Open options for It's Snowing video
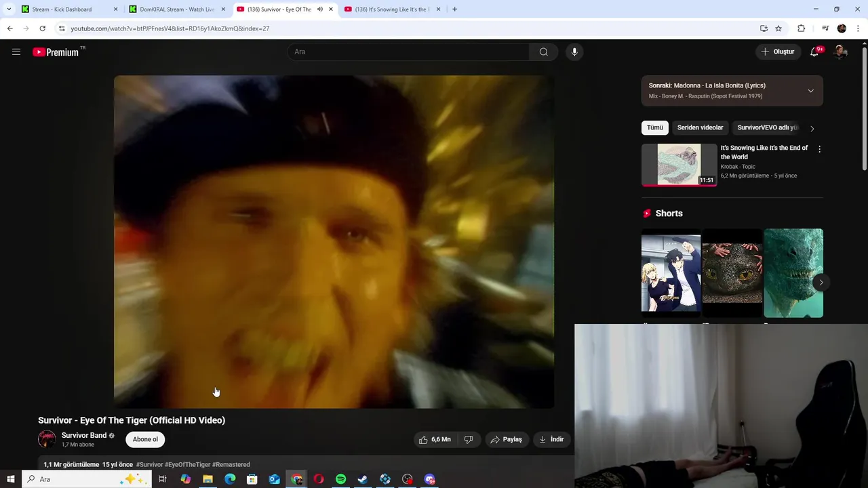 tap(819, 149)
